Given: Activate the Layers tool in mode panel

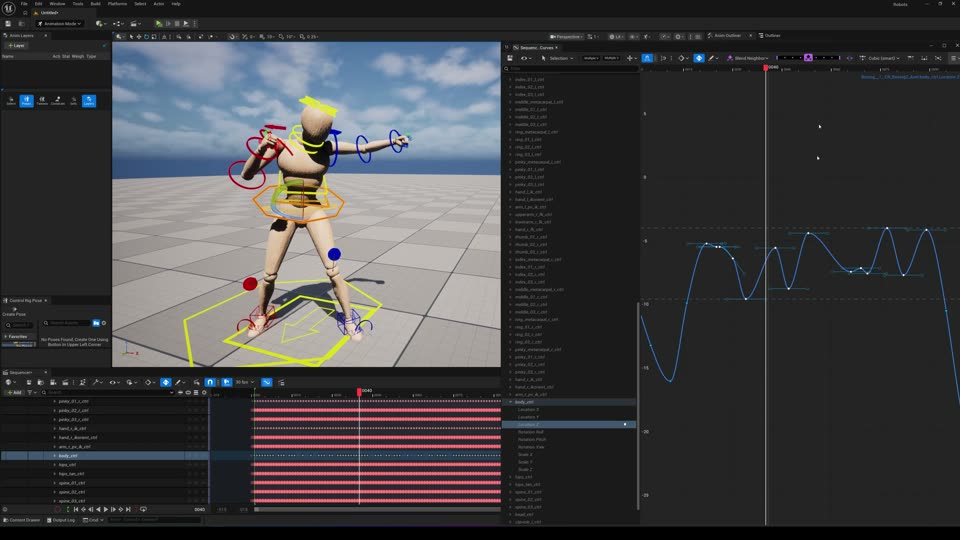Looking at the screenshot, I should 89,100.
